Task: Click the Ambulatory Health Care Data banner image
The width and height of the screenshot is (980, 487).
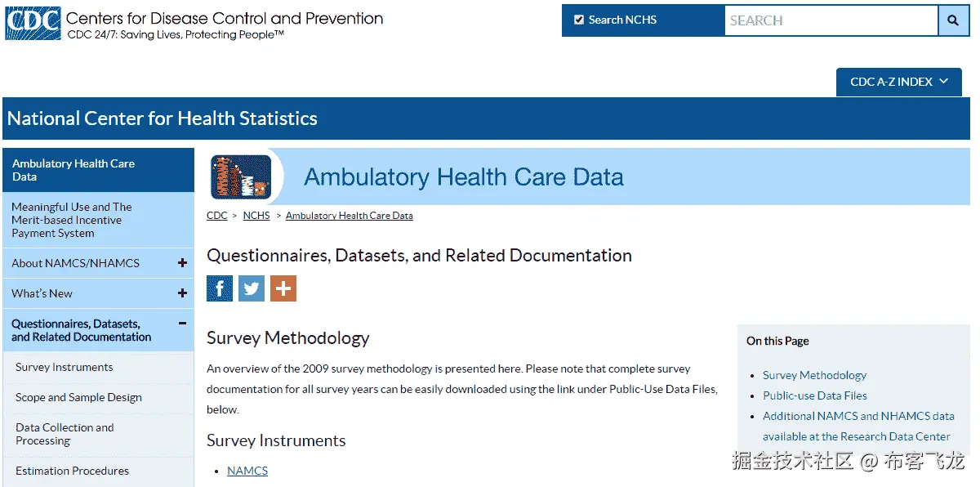Action: click(241, 176)
